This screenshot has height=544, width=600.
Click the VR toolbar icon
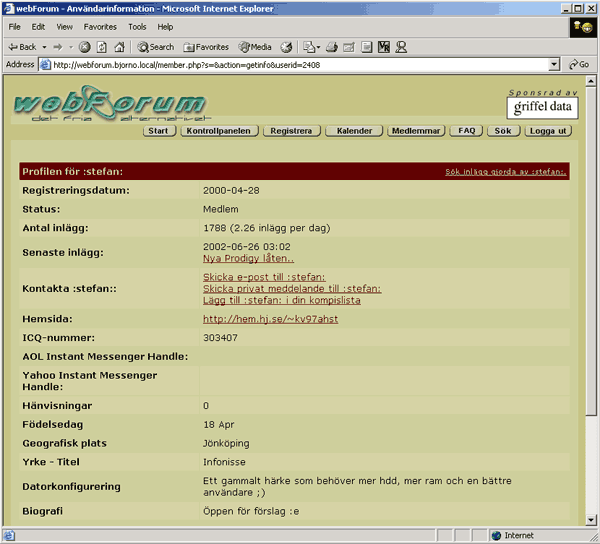click(x=384, y=47)
